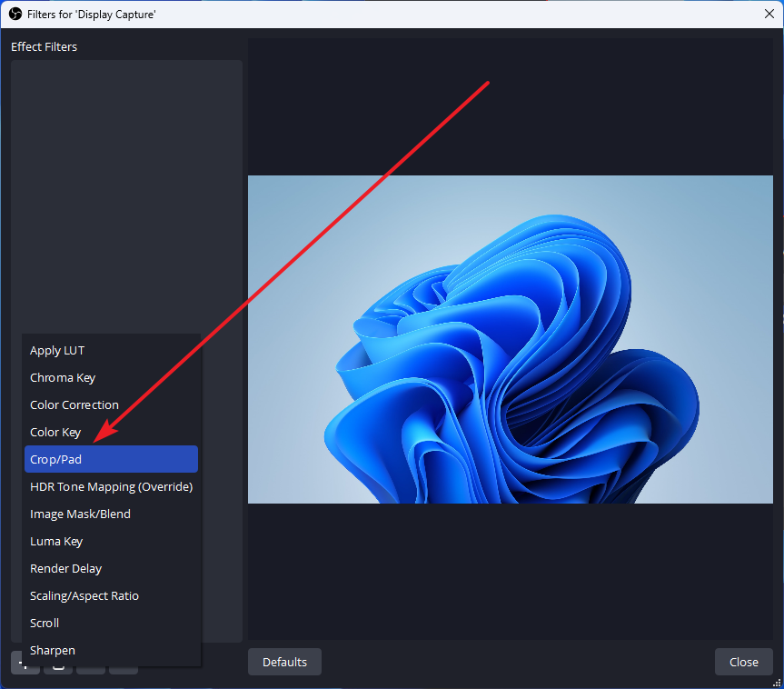Close the Filters dialog via title bar X
Screen dimensions: 784x689
pos(769,14)
